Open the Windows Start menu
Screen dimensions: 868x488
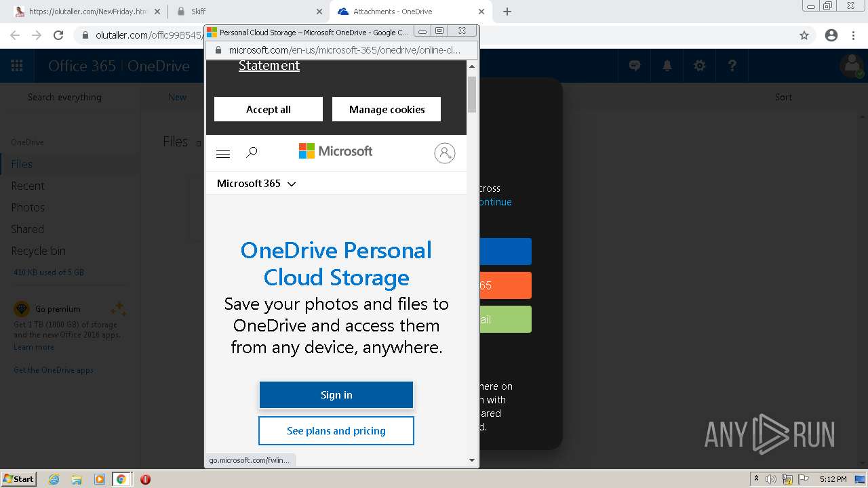click(x=18, y=479)
